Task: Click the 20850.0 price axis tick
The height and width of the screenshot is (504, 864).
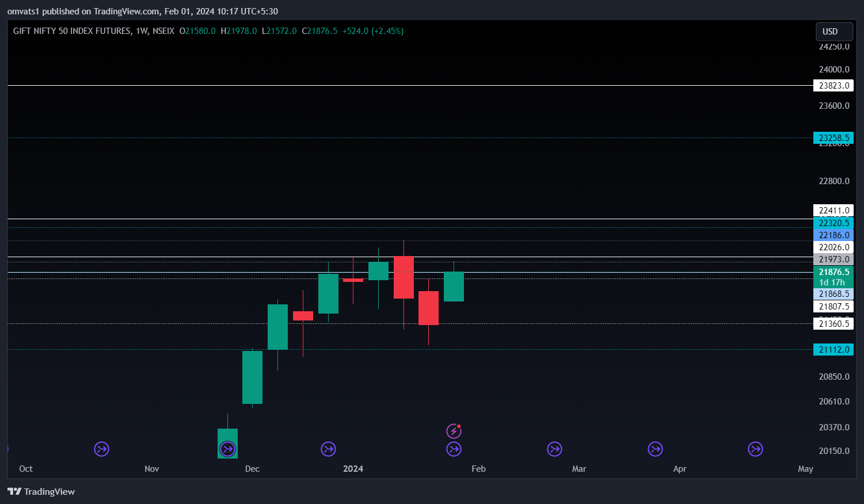Action: tap(834, 377)
